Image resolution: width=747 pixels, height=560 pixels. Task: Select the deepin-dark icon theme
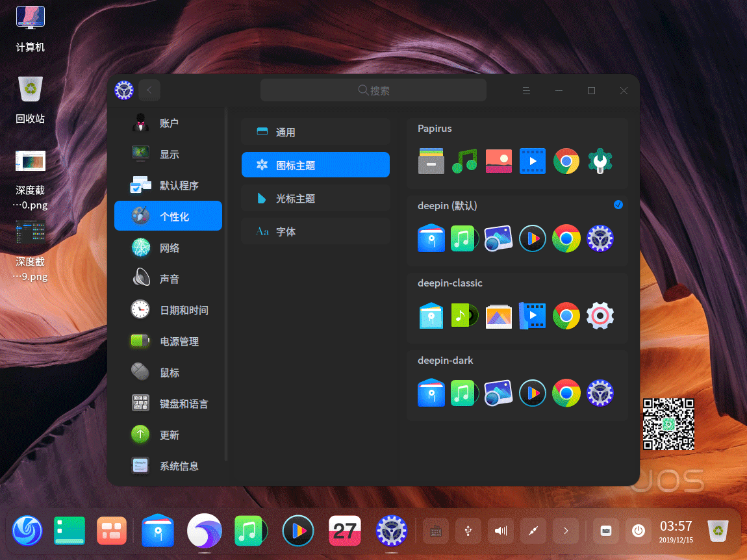(x=517, y=386)
